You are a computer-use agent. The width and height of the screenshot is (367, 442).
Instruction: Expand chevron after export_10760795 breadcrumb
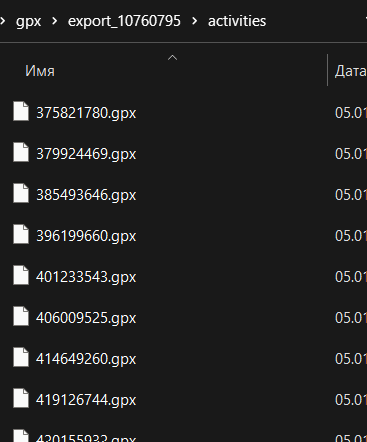194,21
